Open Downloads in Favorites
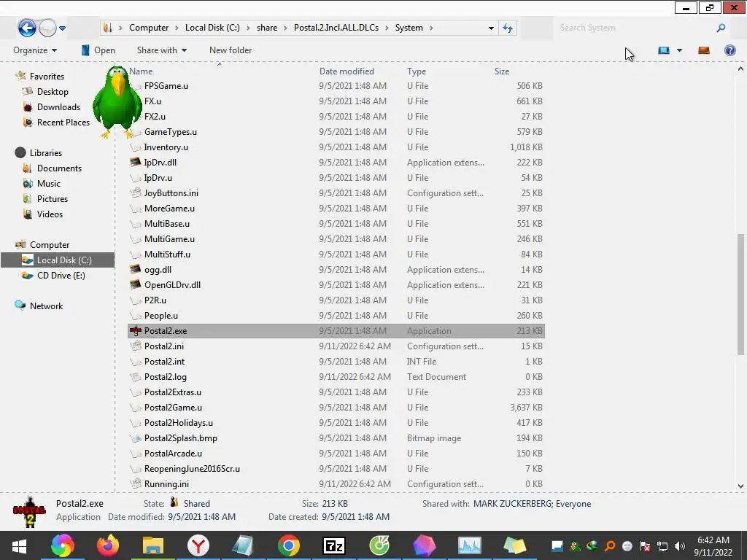This screenshot has height=560, width=747. coord(58,107)
